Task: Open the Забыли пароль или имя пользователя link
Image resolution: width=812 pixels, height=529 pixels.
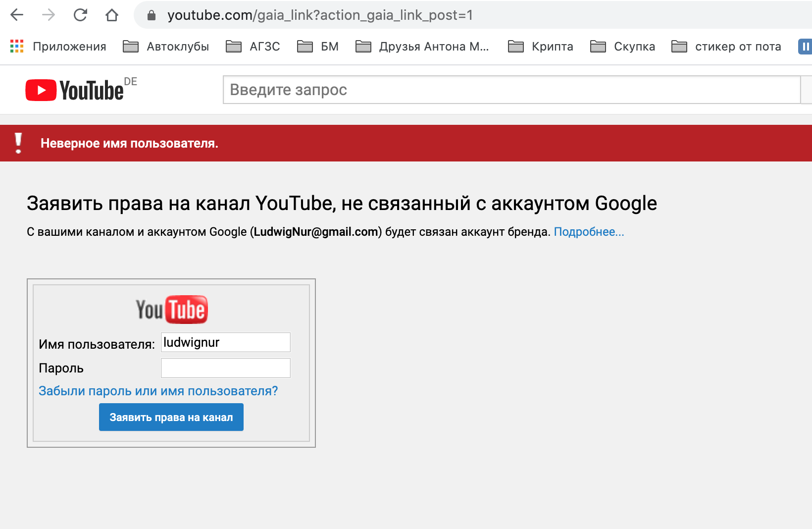Action: click(x=158, y=391)
